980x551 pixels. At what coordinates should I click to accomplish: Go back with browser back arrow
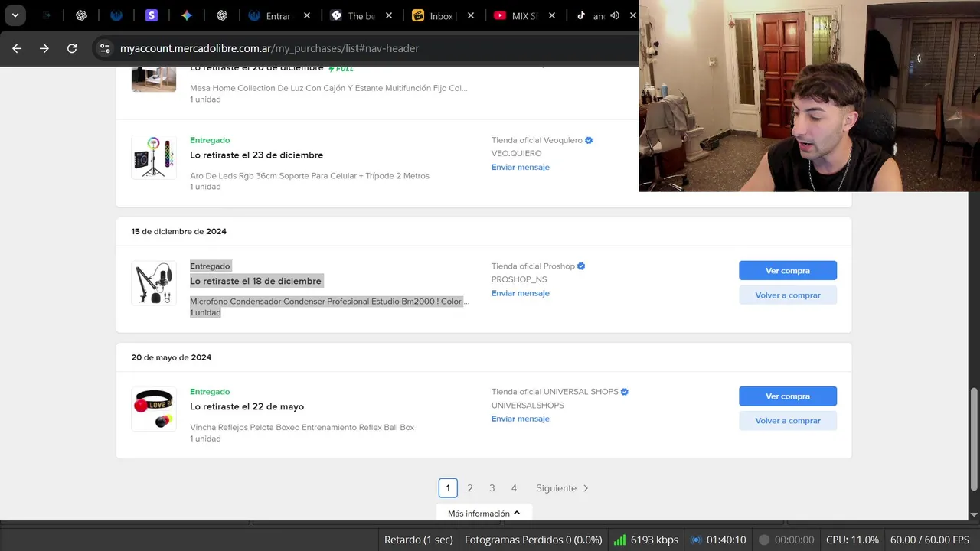coord(17,48)
